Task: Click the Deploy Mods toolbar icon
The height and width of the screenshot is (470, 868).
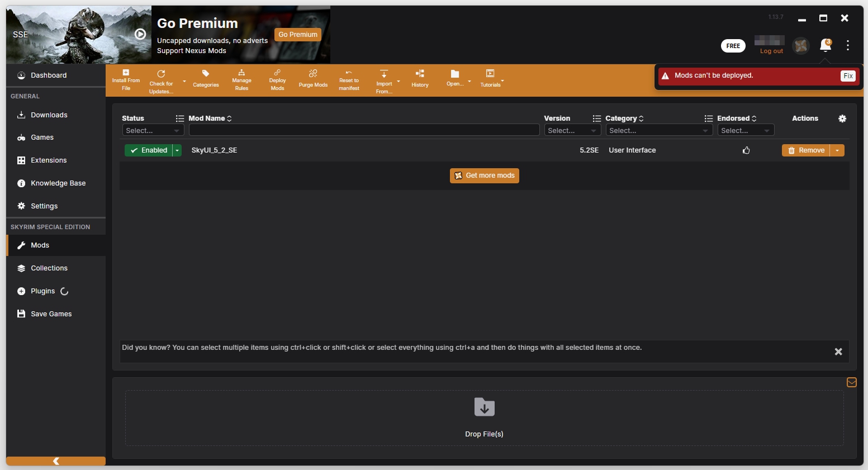Action: point(277,74)
